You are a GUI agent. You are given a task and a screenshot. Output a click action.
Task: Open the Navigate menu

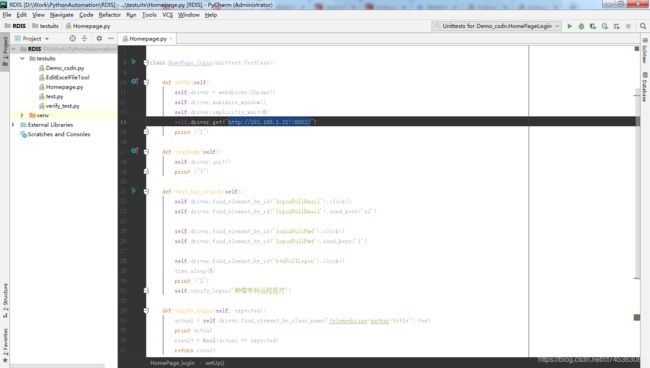click(x=61, y=15)
